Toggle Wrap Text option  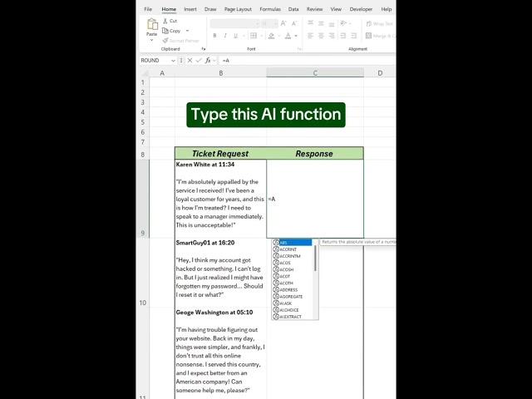click(x=379, y=24)
